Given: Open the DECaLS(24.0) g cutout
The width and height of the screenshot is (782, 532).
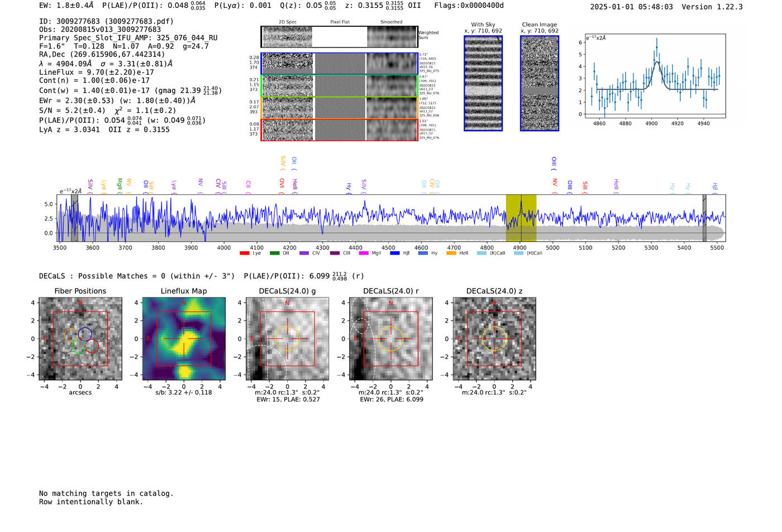Looking at the screenshot, I should click(288, 339).
